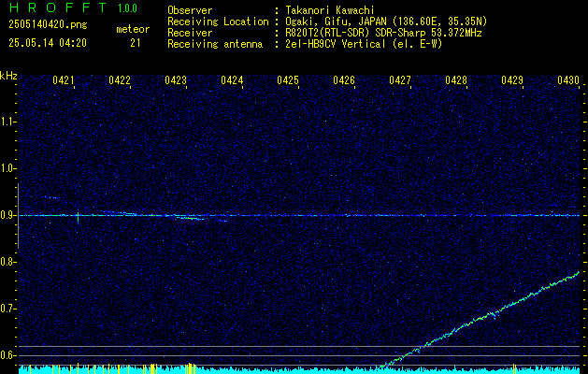Image resolution: width=588 pixels, height=374 pixels.
Task: Click the Observer label
Action: pos(190,10)
